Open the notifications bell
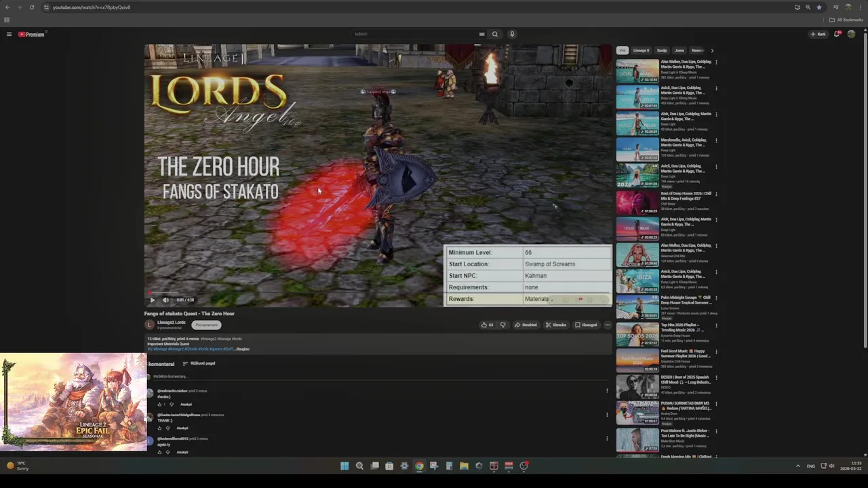This screenshot has width=868, height=488. [x=837, y=34]
